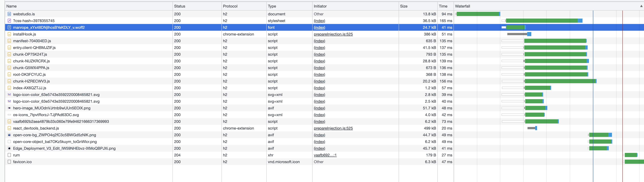644x182 pixels.
Task: Sort requests by the Size column
Action: coord(403,6)
